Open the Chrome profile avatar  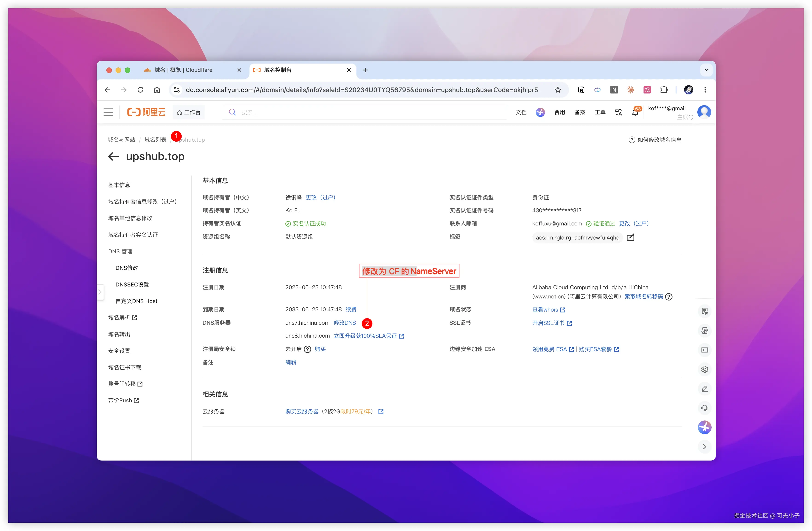click(688, 90)
